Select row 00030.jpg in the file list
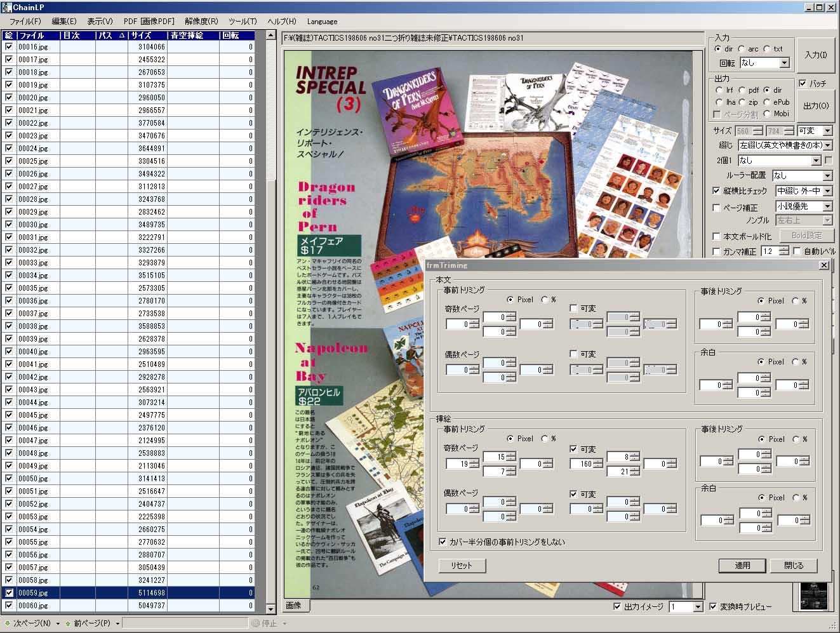The width and height of the screenshot is (840, 633). (x=128, y=224)
